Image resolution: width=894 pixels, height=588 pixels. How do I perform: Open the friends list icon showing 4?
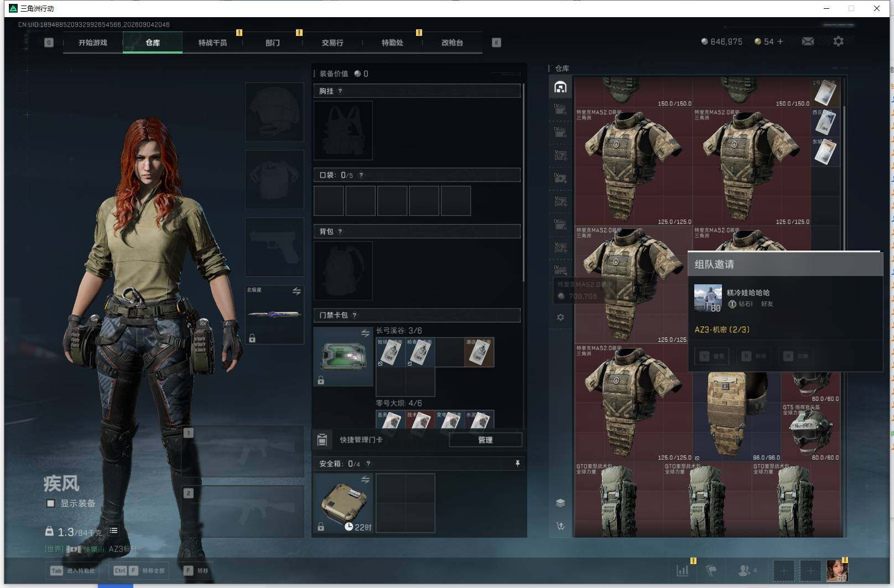[x=747, y=570]
